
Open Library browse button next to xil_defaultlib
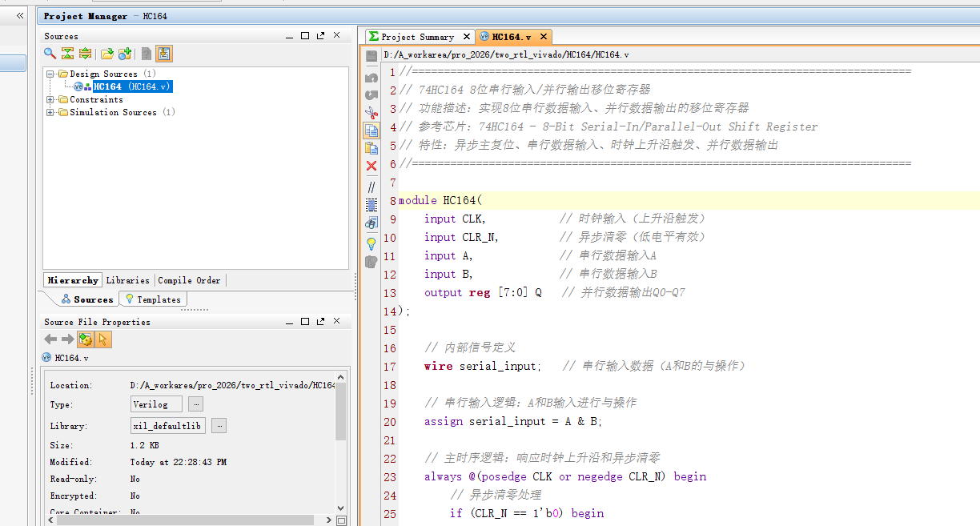[219, 426]
